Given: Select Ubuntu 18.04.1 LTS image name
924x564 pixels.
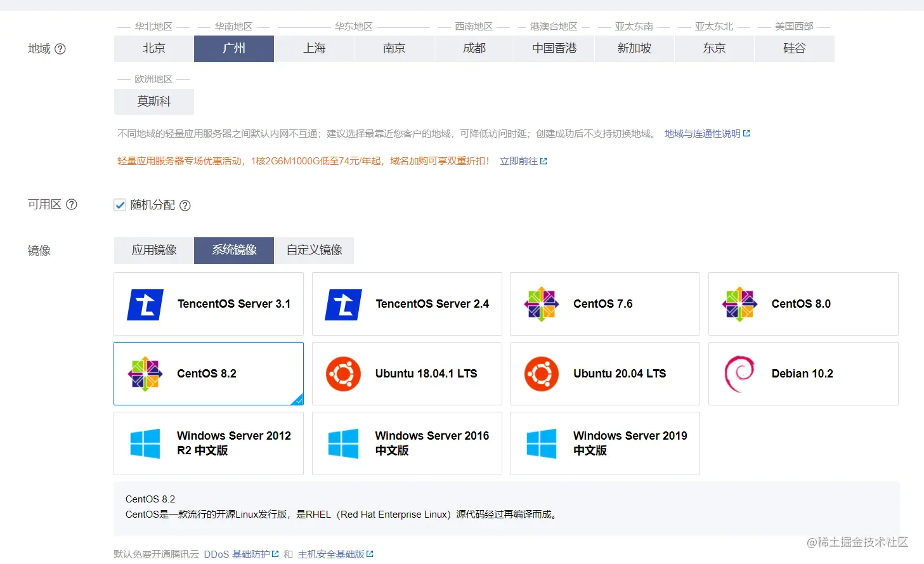Looking at the screenshot, I should coord(426,374).
